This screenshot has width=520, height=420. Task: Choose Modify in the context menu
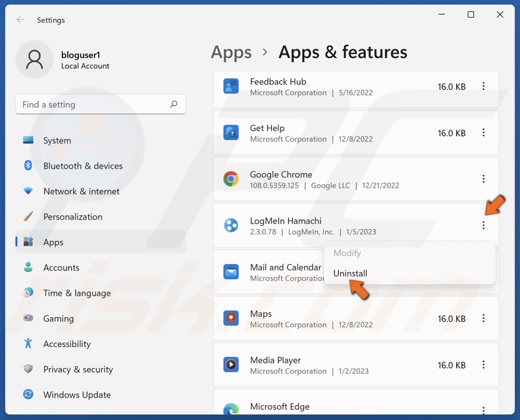tap(347, 253)
